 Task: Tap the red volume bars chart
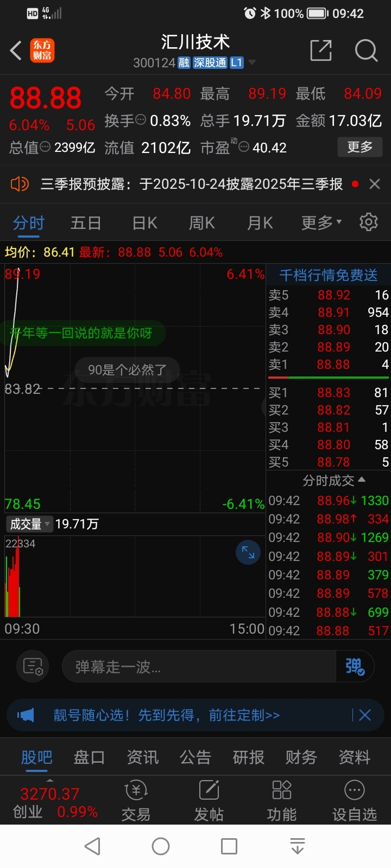[x=13, y=577]
